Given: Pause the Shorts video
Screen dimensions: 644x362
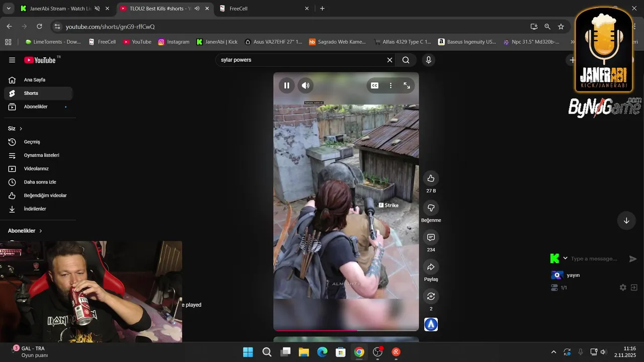Looking at the screenshot, I should (286, 85).
